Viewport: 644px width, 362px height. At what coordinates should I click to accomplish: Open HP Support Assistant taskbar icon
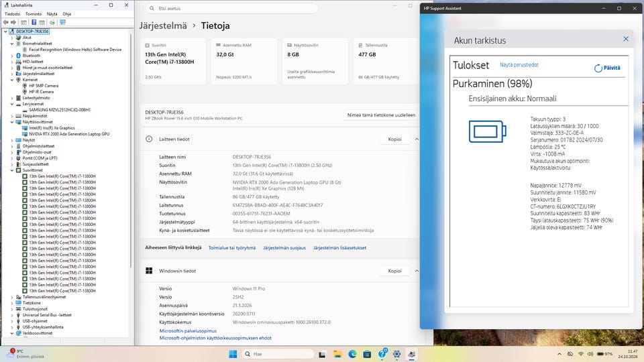click(x=382, y=354)
